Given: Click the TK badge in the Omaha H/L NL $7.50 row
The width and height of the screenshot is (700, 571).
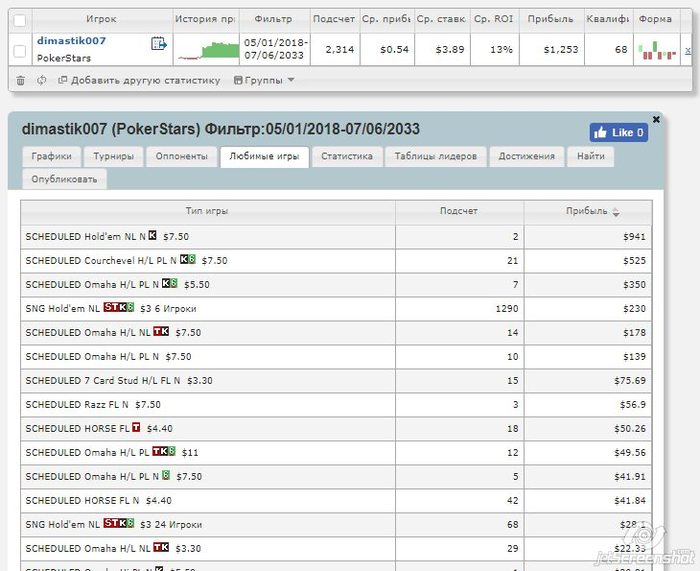Looking at the screenshot, I should click(161, 331).
